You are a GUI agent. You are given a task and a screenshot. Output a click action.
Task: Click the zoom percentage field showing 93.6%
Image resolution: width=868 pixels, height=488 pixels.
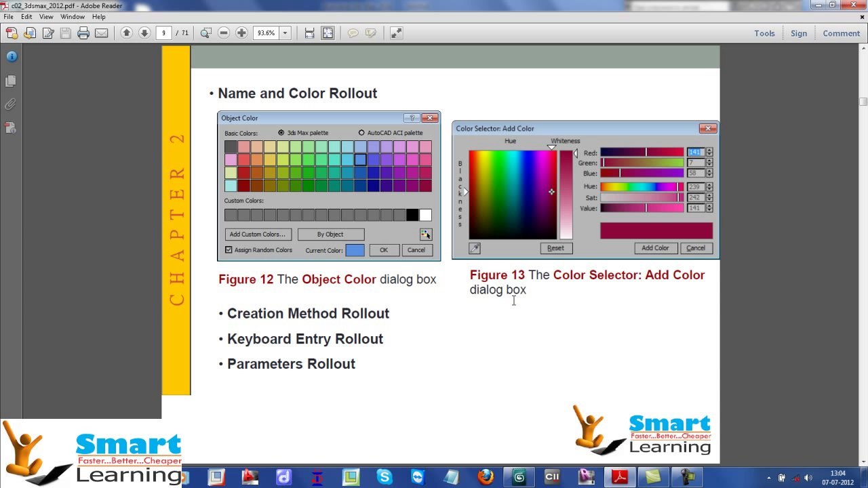pos(266,33)
